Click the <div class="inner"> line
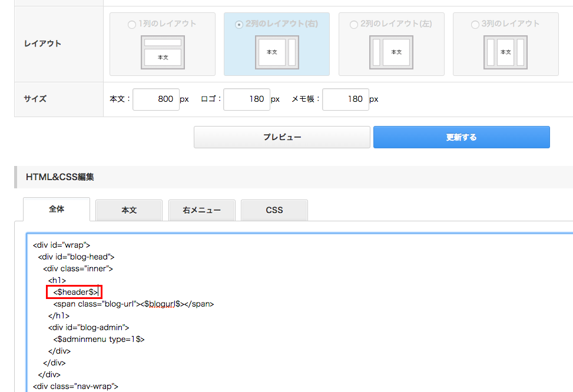The width and height of the screenshot is (573, 392). pos(78,268)
